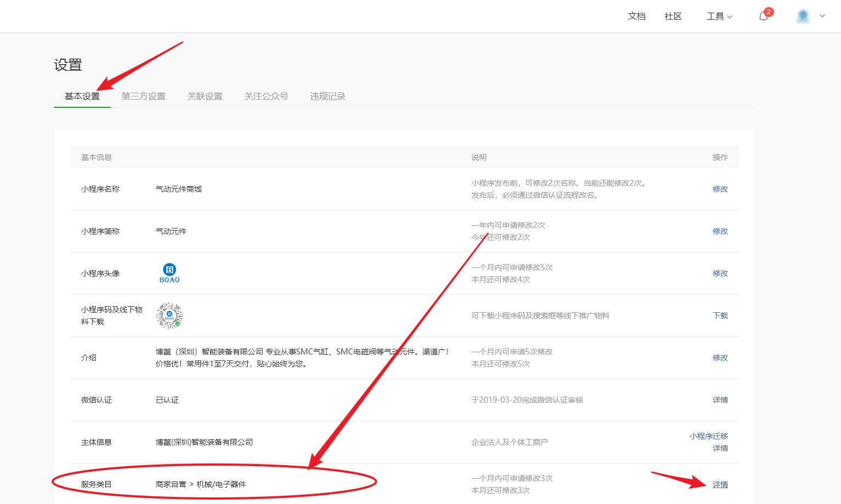Click 修改 for 小程序名称
The height and width of the screenshot is (504, 841).
(720, 189)
